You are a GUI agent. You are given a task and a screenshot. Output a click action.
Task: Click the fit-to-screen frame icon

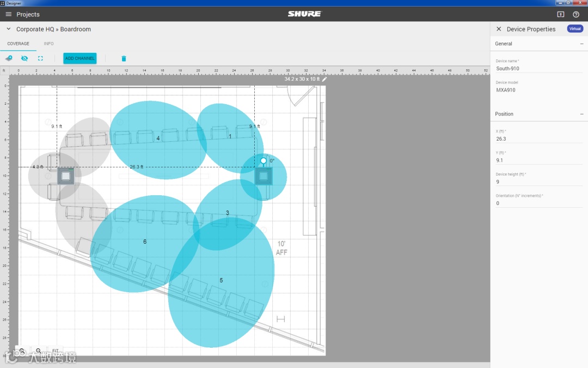pyautogui.click(x=40, y=58)
